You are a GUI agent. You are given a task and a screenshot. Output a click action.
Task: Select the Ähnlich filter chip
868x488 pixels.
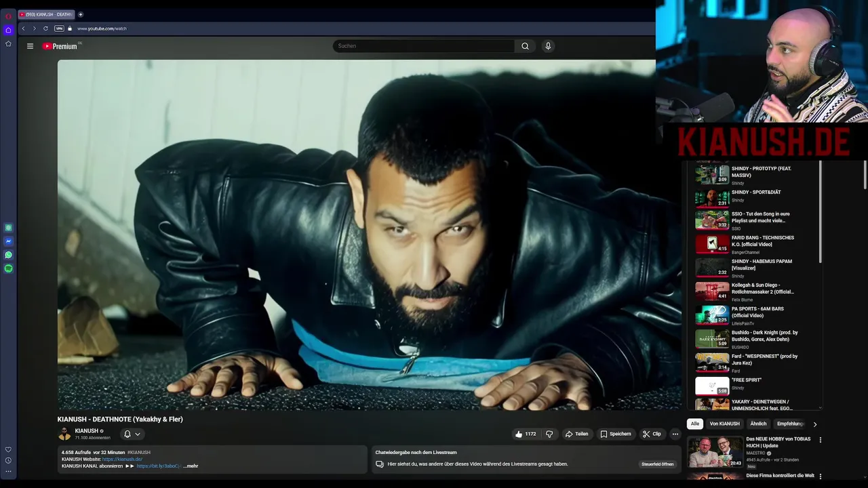(x=758, y=424)
